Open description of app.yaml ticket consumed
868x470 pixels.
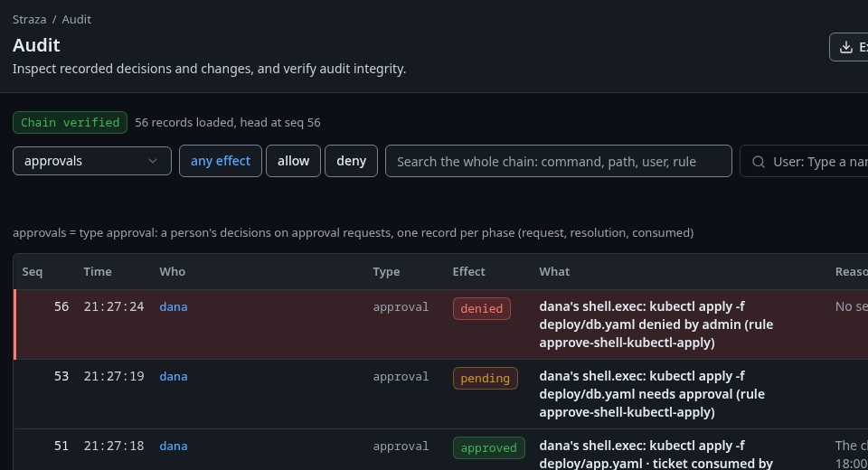656,455
